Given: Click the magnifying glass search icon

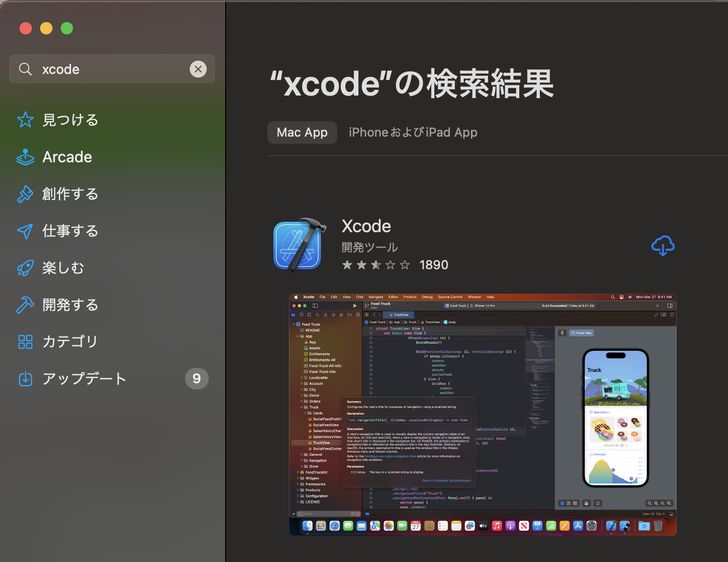Looking at the screenshot, I should click(25, 69).
